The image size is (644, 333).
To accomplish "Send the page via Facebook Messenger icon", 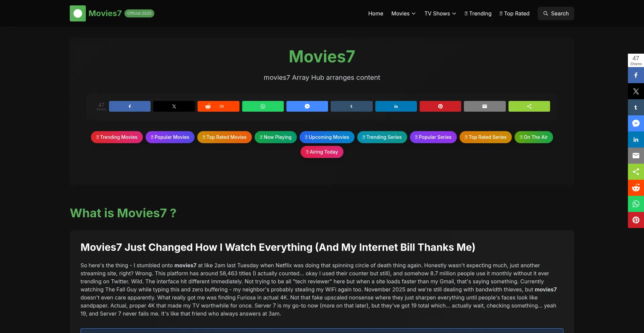I will tap(307, 106).
